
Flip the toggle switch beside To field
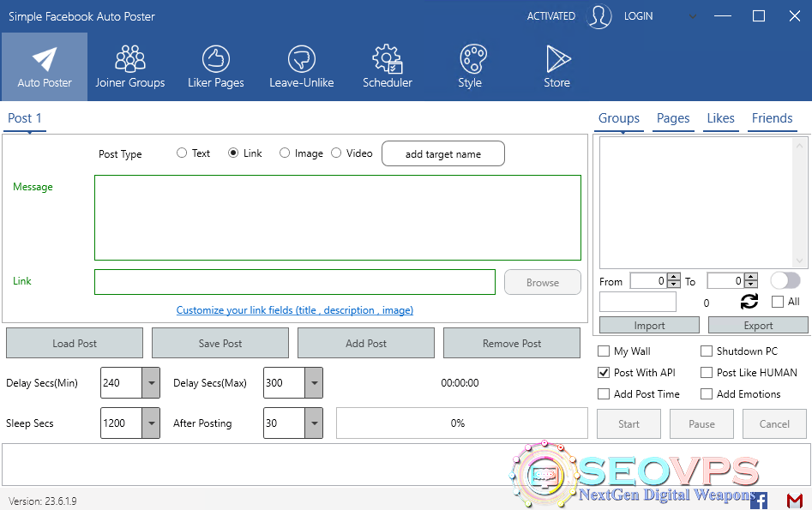785,280
